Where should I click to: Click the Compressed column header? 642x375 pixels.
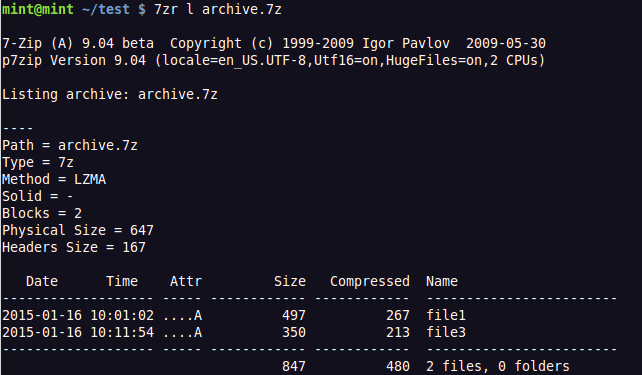click(370, 281)
